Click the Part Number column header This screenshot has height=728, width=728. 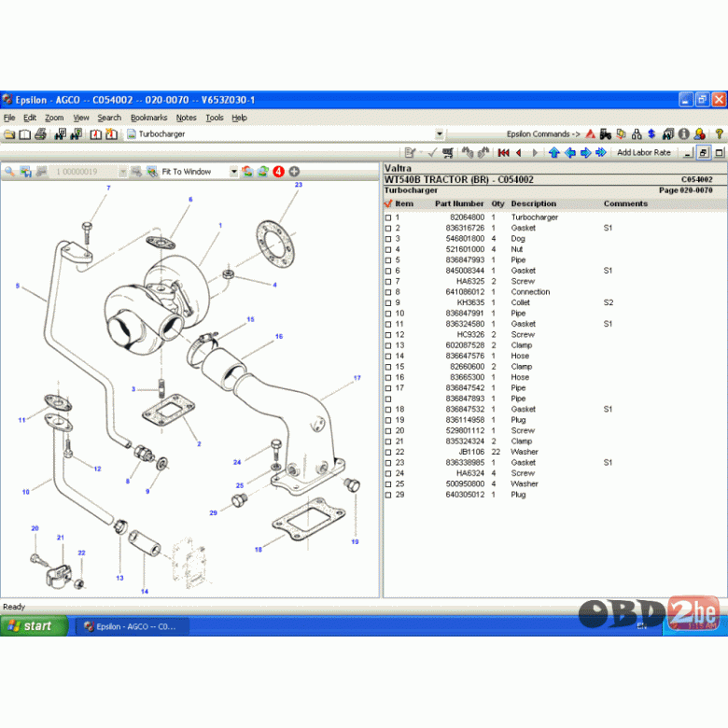click(459, 203)
